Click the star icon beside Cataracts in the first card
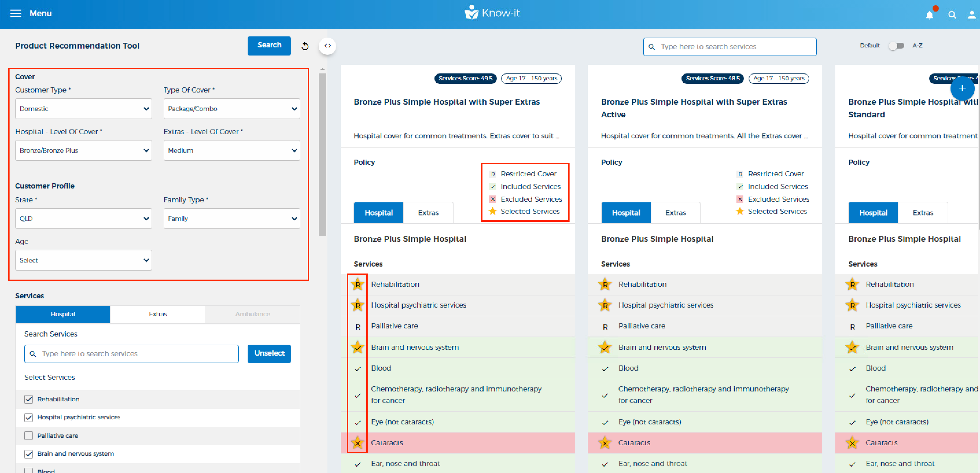 point(358,443)
